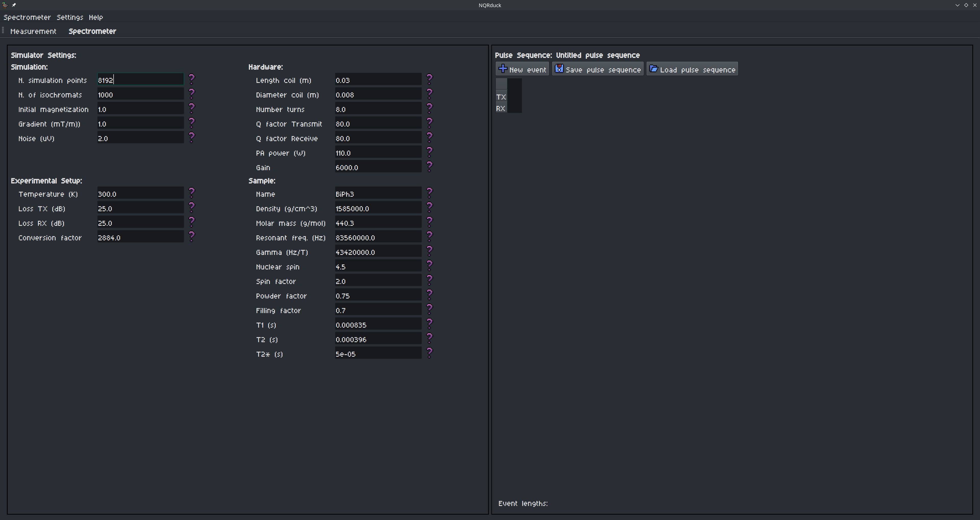Viewport: 980px width, 520px height.
Task: Click question mark beside Powder factor
Action: (x=430, y=295)
